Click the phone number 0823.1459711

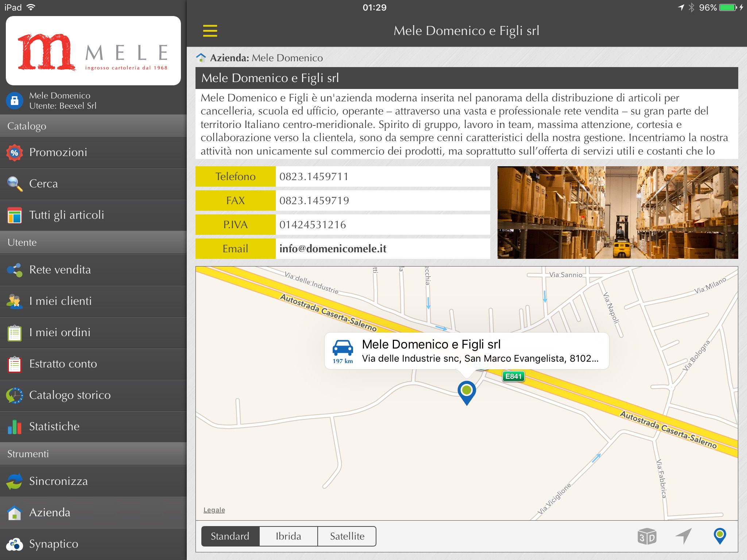point(314,176)
